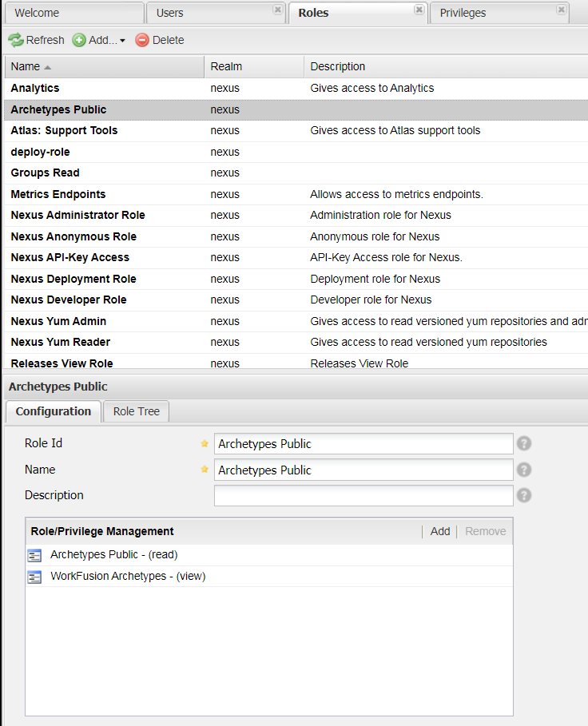Viewport: 588px width, 726px height.
Task: Select Nexus Yum Admin row
Action: pyautogui.click(x=296, y=321)
